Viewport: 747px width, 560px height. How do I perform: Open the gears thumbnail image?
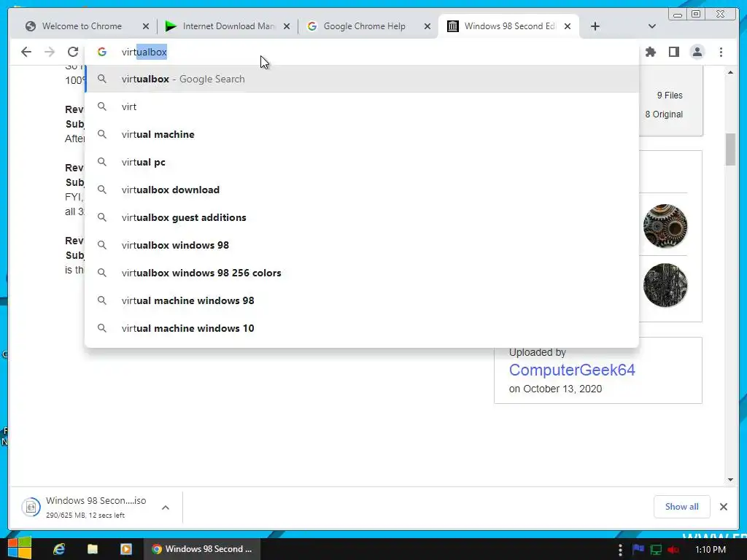[x=665, y=226]
